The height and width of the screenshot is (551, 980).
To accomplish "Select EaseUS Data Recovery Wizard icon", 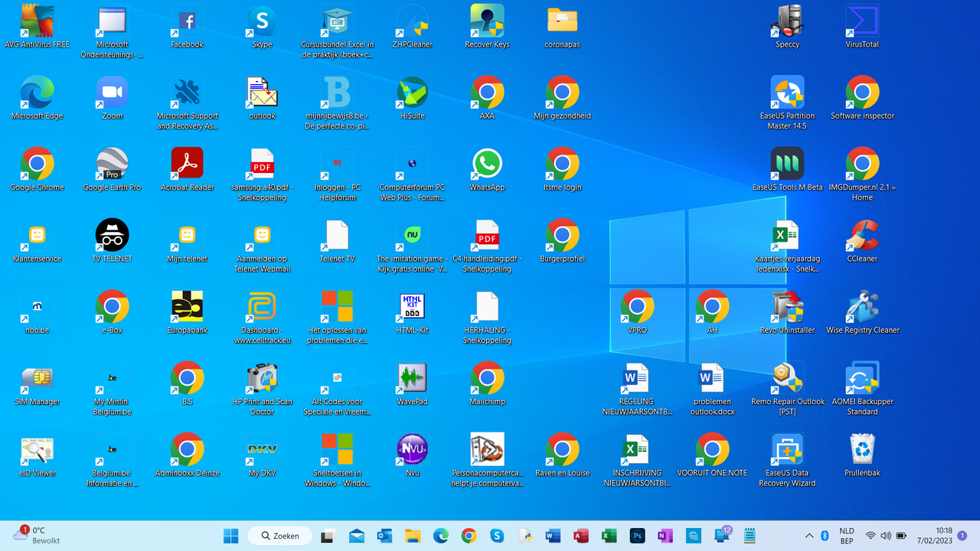I will coord(787,460).
